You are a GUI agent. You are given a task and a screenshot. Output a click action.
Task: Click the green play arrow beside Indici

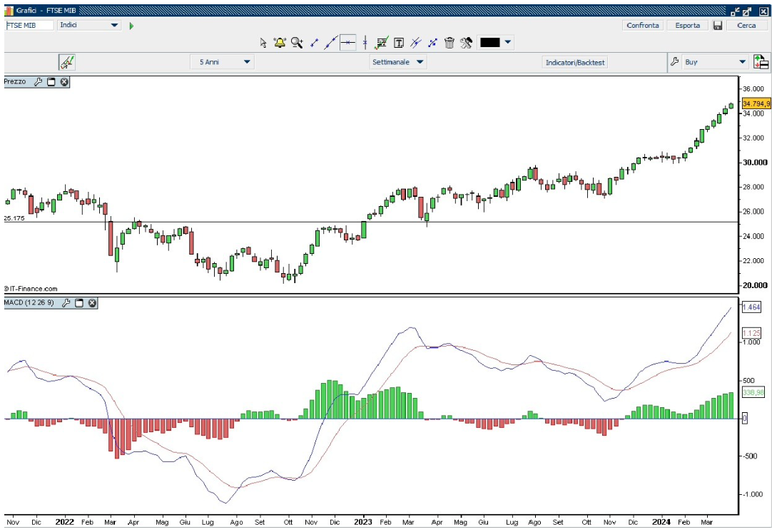coord(131,26)
